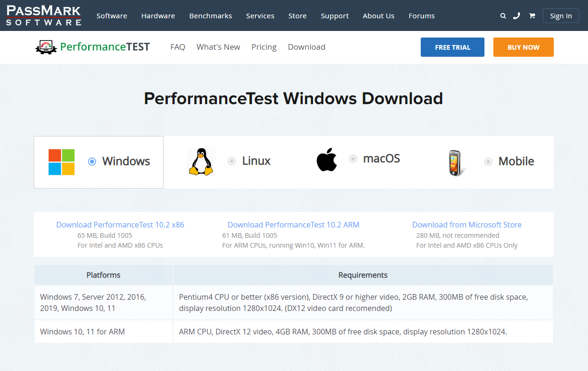588x371 pixels.
Task: Select the Linux radio button
Action: [231, 161]
